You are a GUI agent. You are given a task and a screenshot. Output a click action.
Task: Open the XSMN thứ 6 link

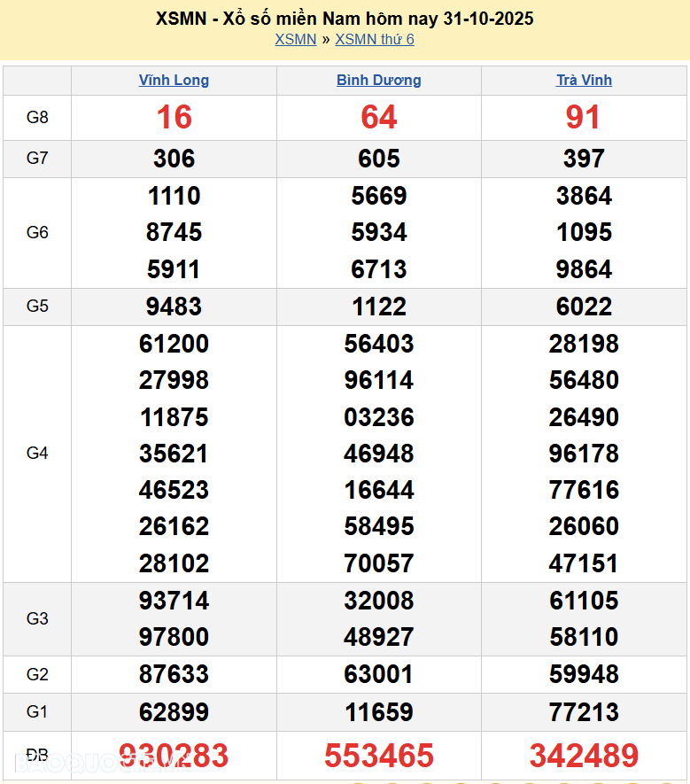coord(374,39)
